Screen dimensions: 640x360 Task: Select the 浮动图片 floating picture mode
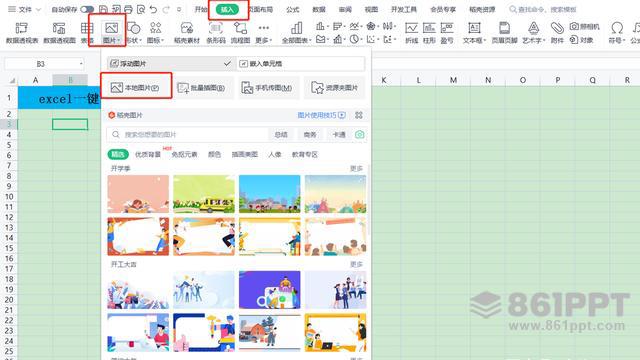[171, 63]
